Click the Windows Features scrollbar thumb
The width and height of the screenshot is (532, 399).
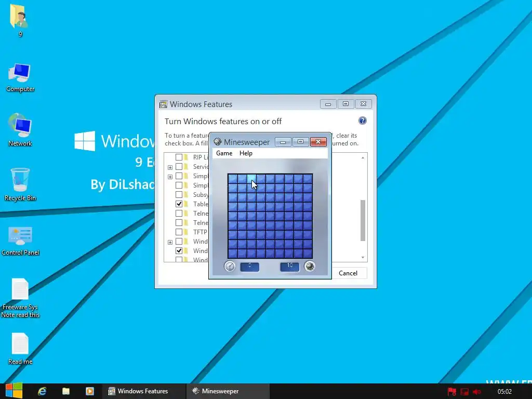[363, 220]
